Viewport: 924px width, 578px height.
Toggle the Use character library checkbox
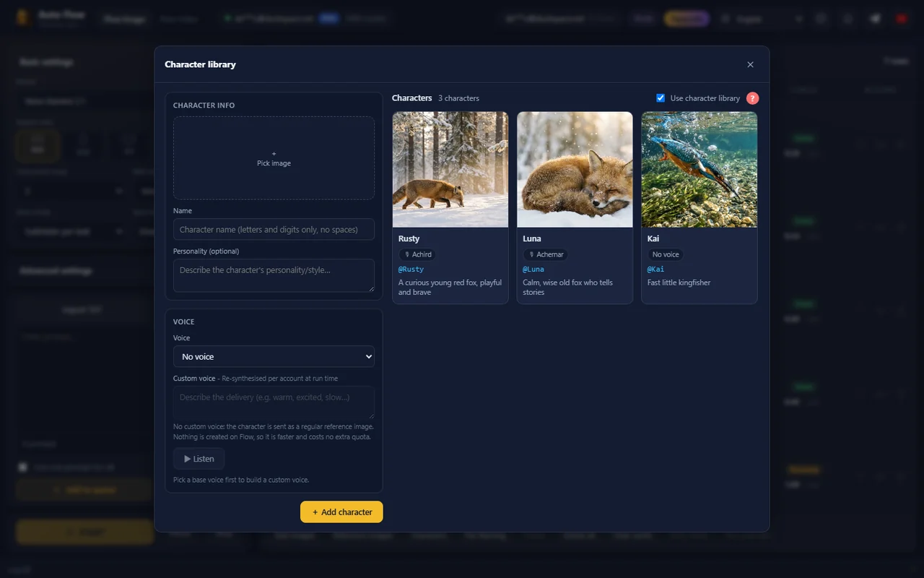pyautogui.click(x=661, y=98)
